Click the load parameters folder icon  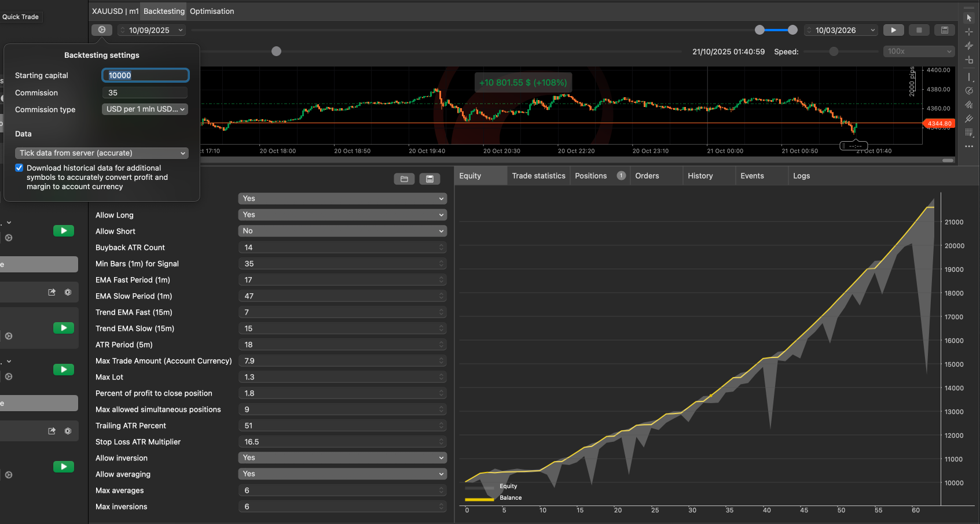tap(404, 179)
